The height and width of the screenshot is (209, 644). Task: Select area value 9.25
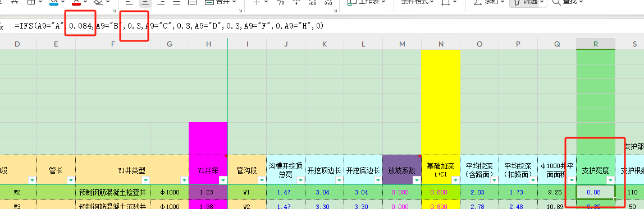(557, 192)
